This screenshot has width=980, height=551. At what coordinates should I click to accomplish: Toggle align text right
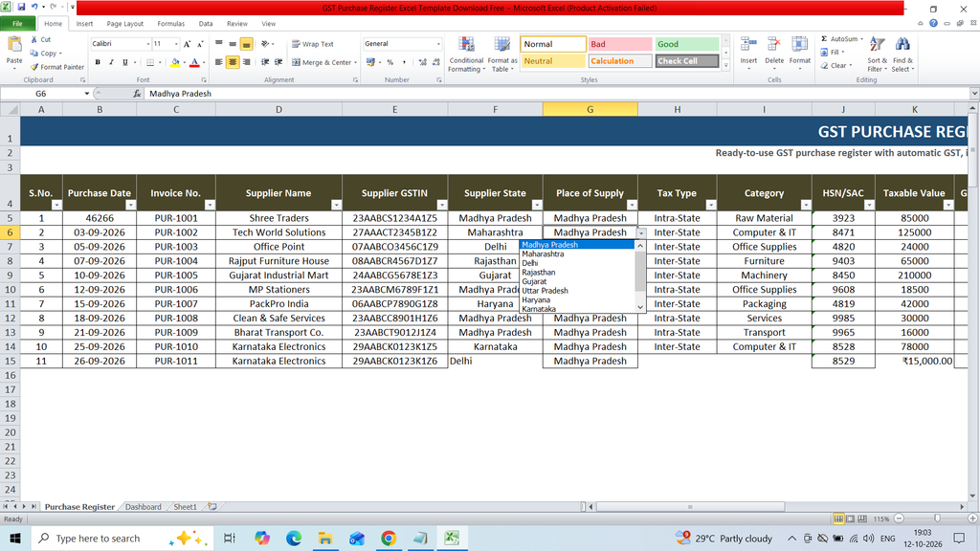pyautogui.click(x=246, y=62)
